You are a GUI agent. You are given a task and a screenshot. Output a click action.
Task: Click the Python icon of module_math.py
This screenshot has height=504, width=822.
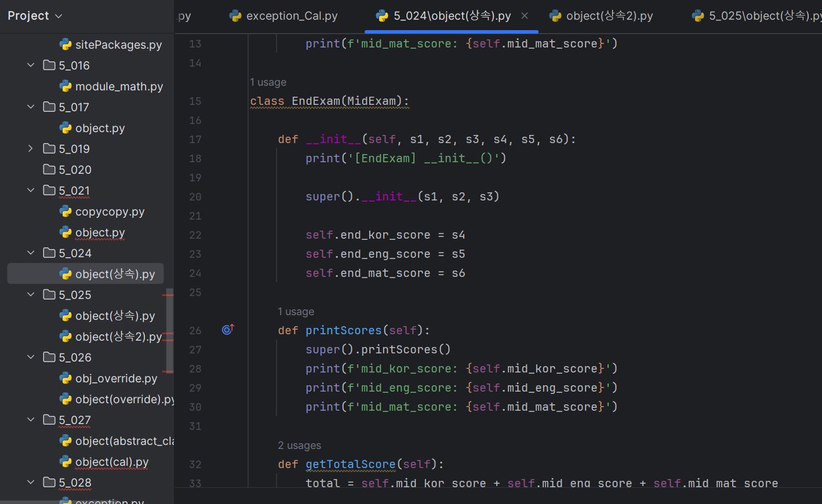[66, 86]
